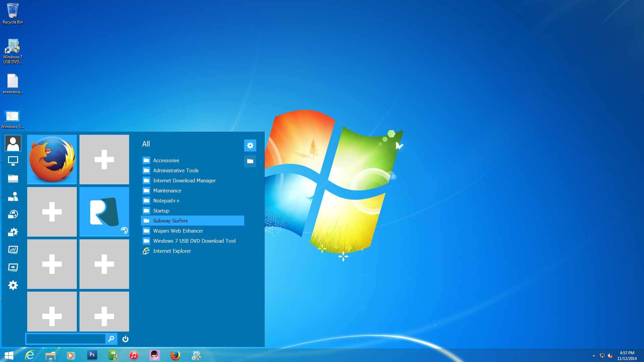
Task: Open the folder icon in start menu sidebar
Action: (x=13, y=179)
